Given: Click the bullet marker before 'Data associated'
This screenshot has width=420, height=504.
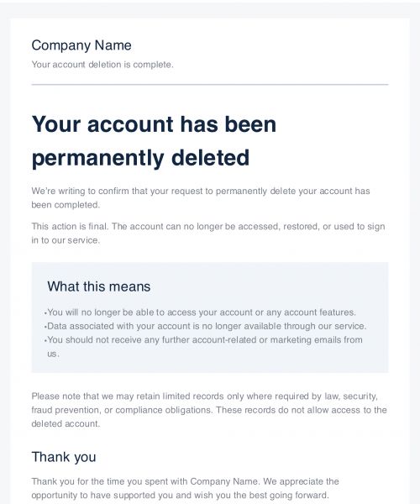Looking at the screenshot, I should [x=45, y=327].
